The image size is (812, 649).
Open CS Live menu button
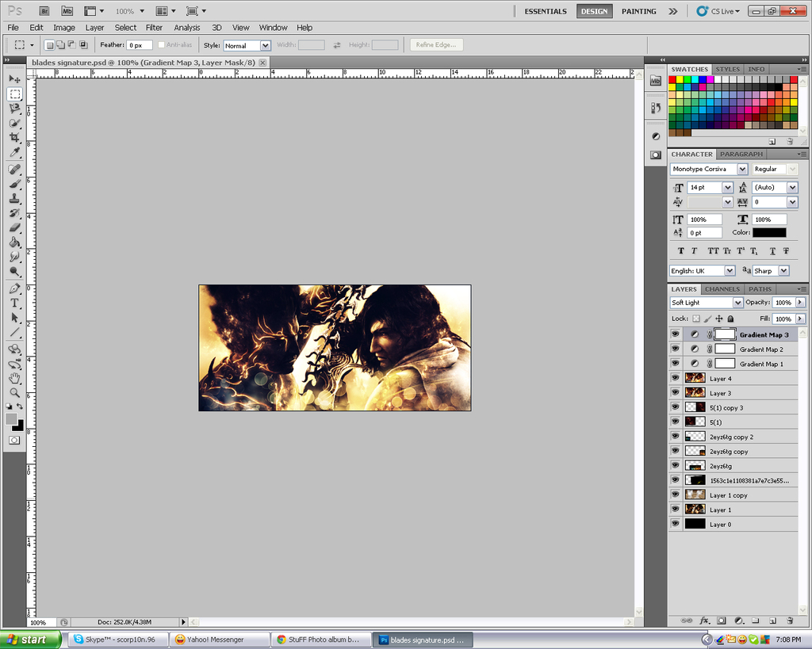coord(718,11)
